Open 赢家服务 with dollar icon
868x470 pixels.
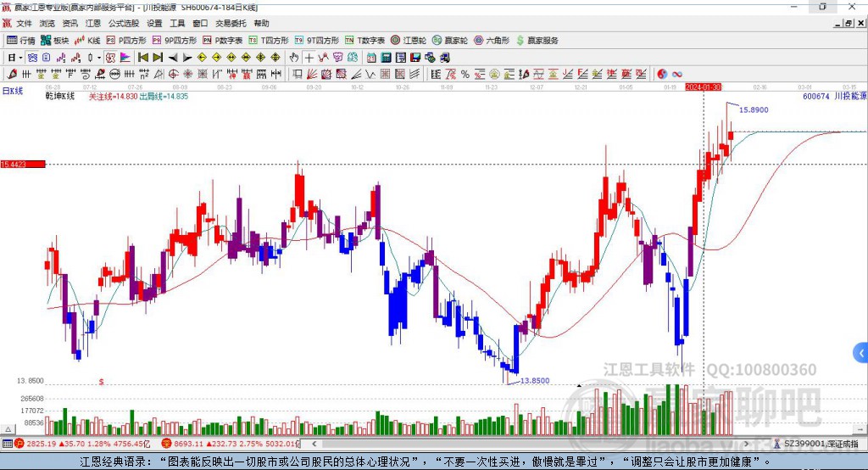click(x=537, y=41)
